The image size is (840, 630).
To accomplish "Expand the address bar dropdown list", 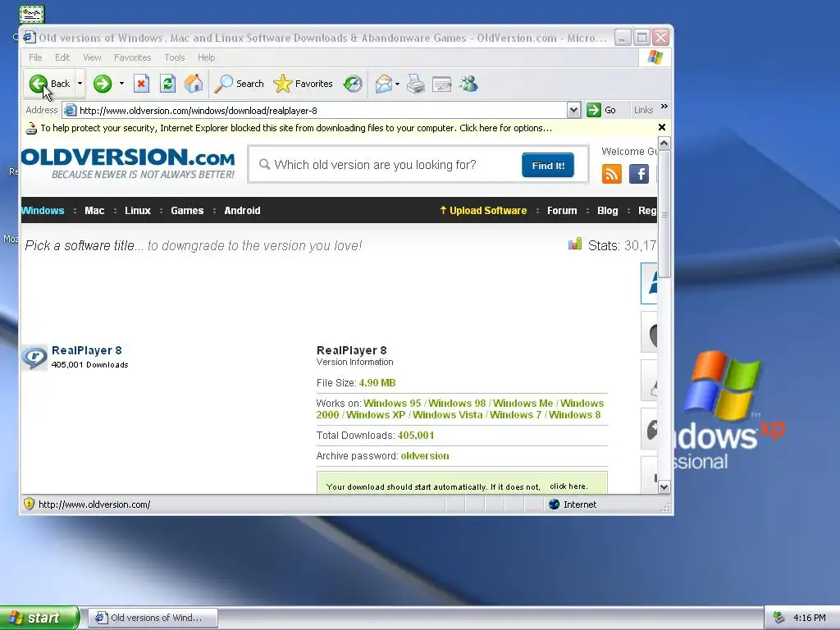I will tap(573, 111).
